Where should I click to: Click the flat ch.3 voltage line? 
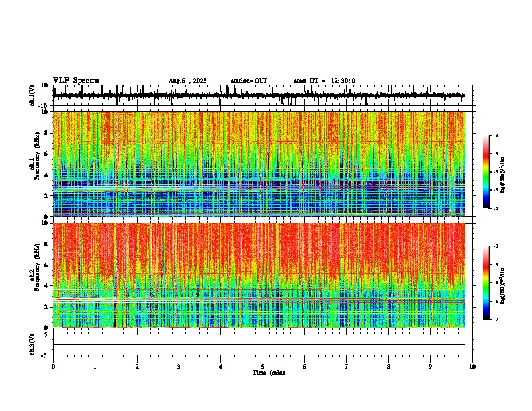pos(259,345)
